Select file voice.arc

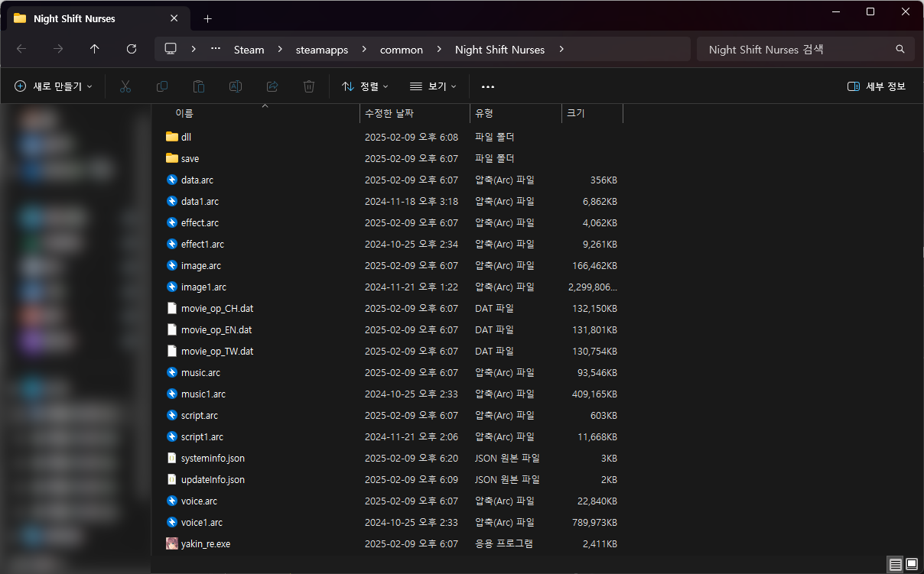[x=199, y=501]
